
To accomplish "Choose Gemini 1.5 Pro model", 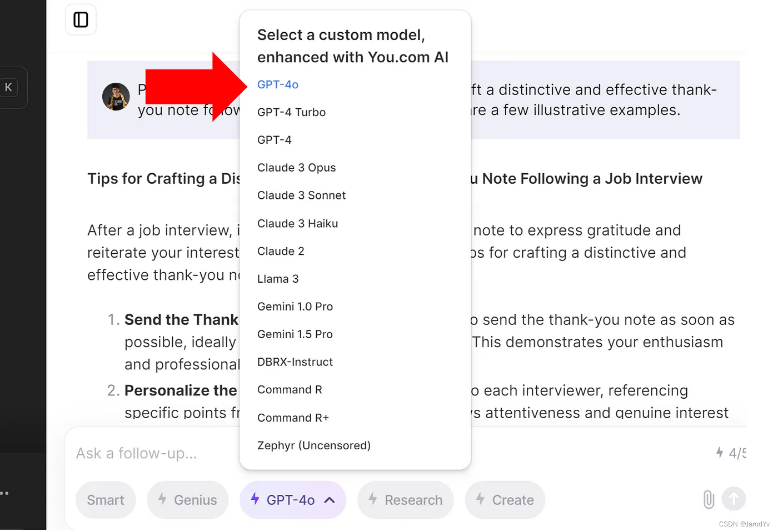I will [x=295, y=334].
